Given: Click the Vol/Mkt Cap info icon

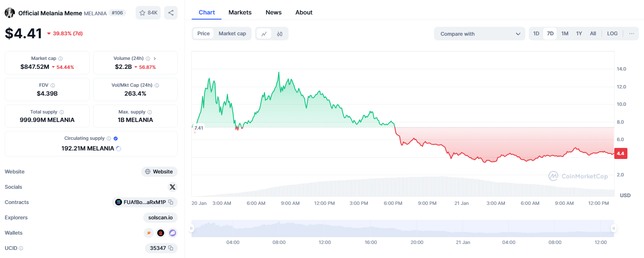Looking at the screenshot, I should coord(157,85).
